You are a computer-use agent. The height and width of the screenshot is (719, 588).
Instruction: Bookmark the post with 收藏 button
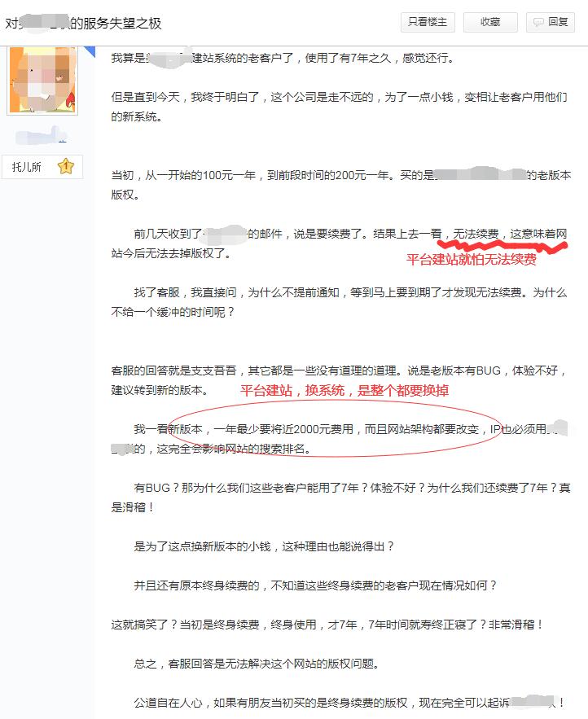coord(490,22)
